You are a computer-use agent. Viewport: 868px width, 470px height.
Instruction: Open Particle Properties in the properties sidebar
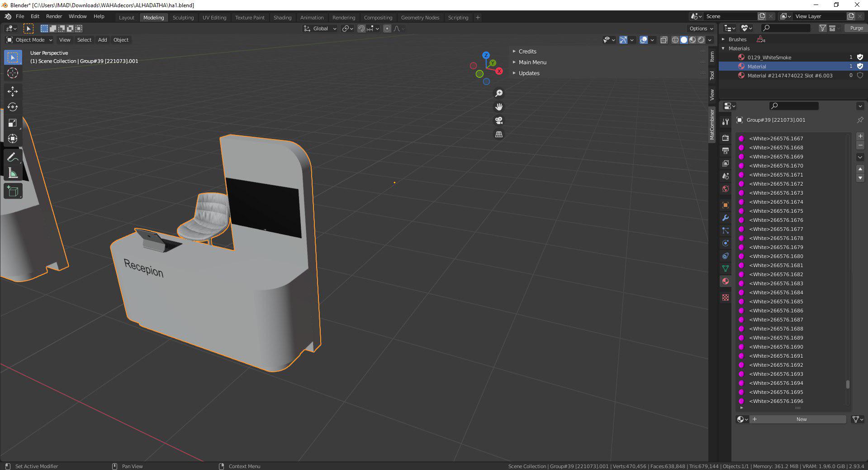click(726, 230)
